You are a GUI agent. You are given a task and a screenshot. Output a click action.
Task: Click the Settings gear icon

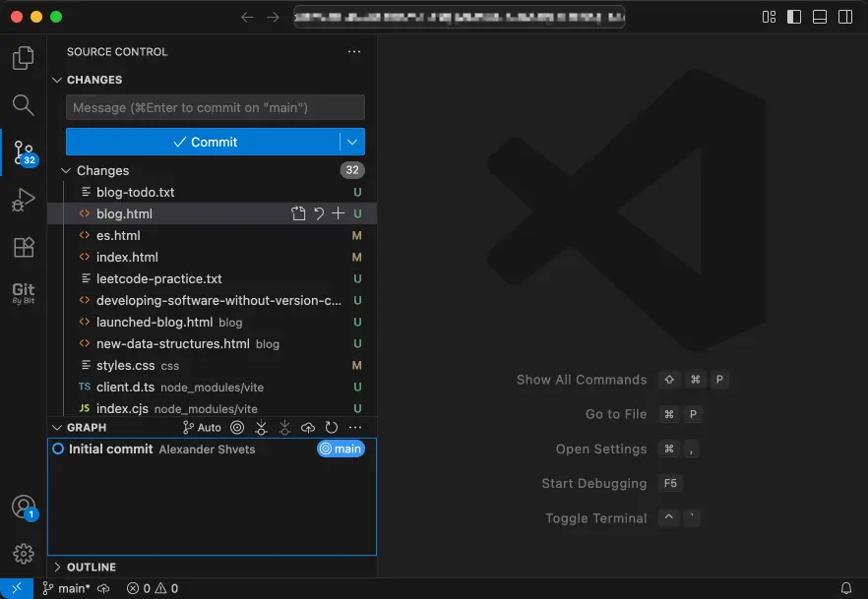point(23,553)
